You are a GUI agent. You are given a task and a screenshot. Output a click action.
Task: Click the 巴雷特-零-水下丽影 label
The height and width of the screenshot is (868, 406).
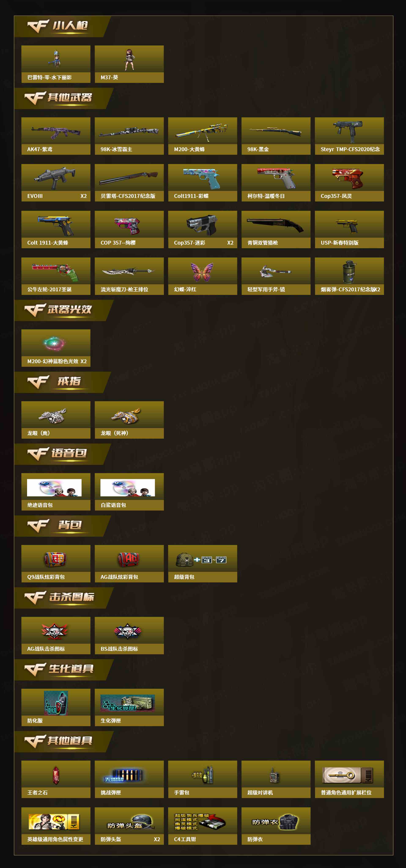49,78
